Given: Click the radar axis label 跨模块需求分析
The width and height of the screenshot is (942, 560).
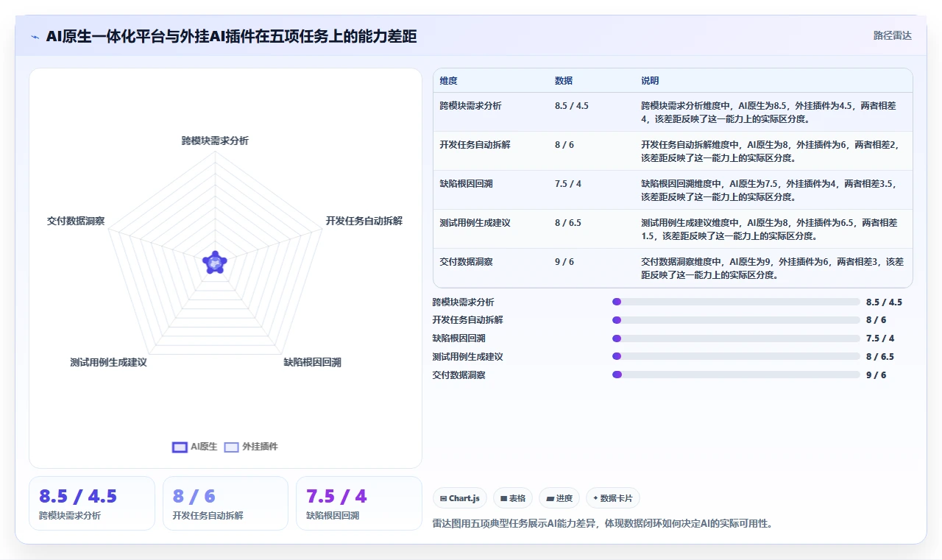Looking at the screenshot, I should coord(215,141).
